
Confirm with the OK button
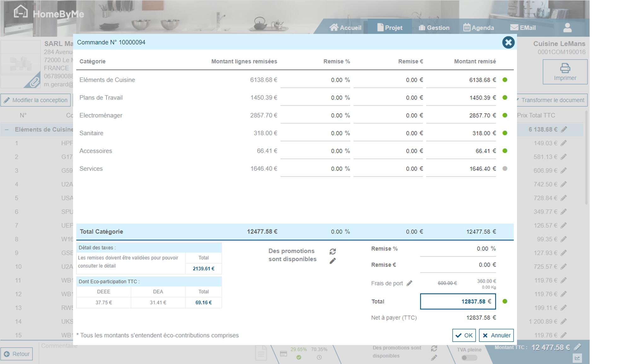pyautogui.click(x=464, y=335)
